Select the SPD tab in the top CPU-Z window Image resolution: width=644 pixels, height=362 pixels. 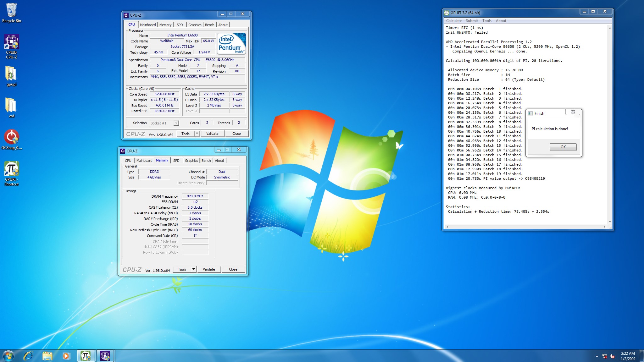[x=180, y=25]
